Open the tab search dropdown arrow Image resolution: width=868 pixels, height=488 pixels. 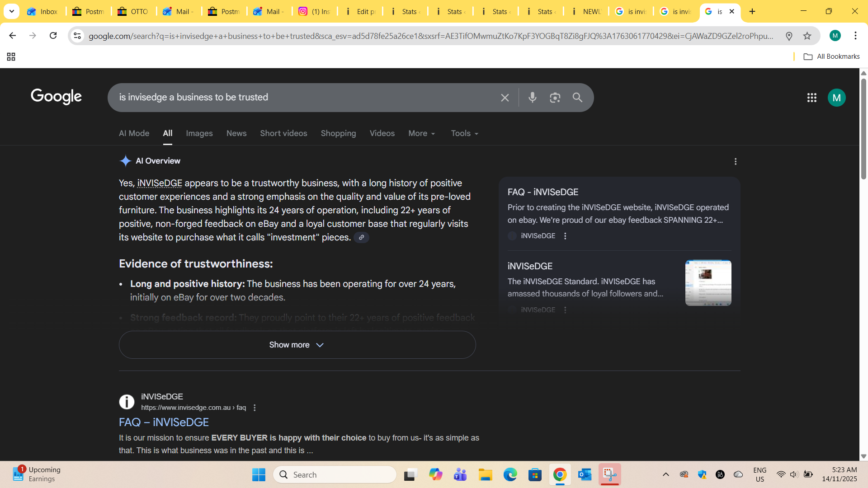11,11
